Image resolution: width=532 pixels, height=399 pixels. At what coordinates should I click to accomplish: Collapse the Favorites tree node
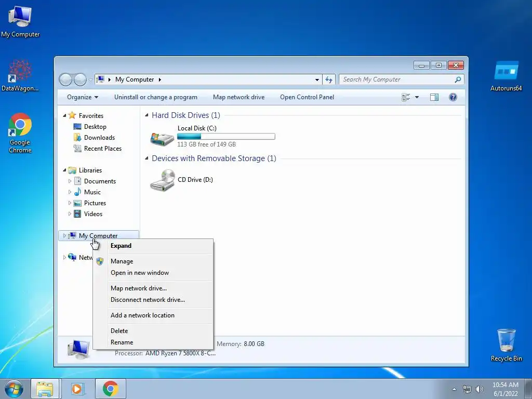(64, 116)
